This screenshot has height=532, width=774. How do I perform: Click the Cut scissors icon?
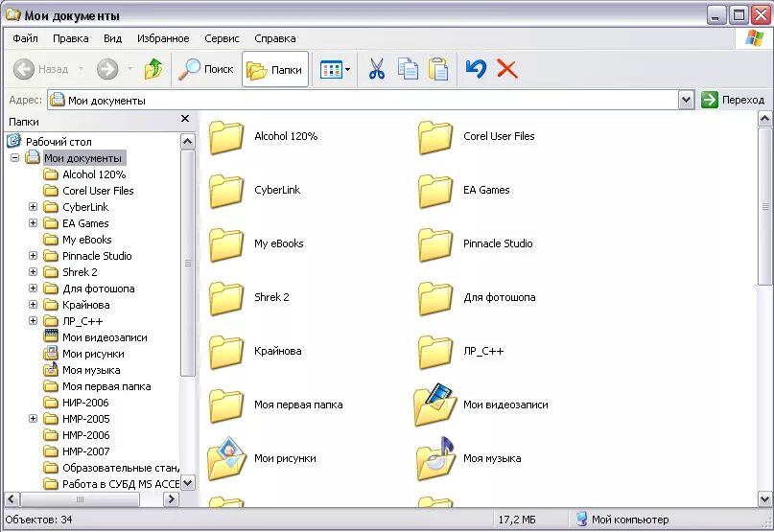click(377, 69)
